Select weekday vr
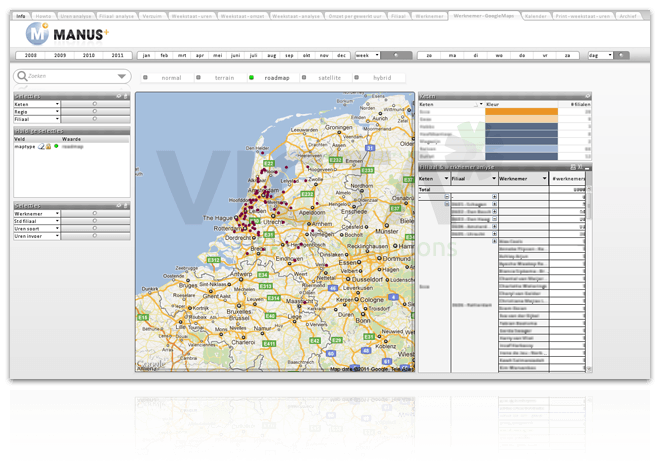The image size is (662, 474). [x=545, y=55]
